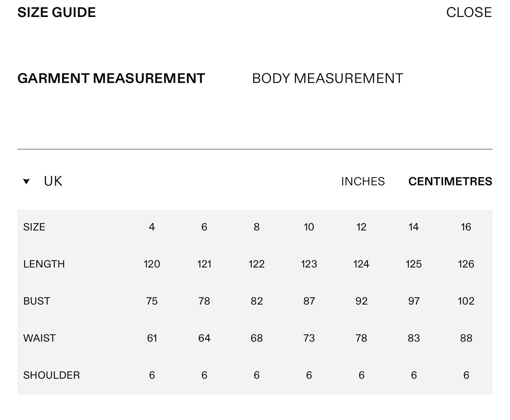Viewport: 510px width, 420px height.
Task: Open the UK region dropdown
Action: point(43,181)
